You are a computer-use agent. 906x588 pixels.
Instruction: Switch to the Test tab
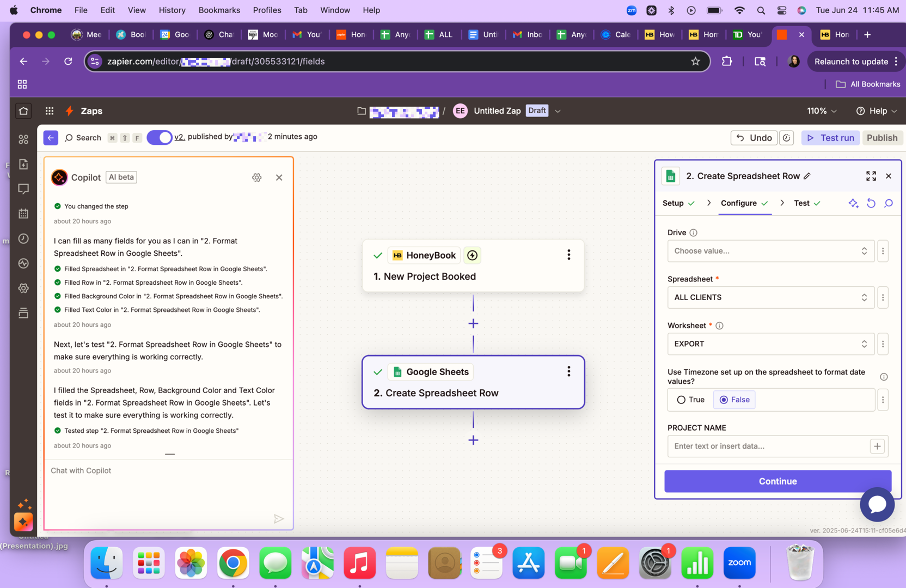click(x=807, y=203)
